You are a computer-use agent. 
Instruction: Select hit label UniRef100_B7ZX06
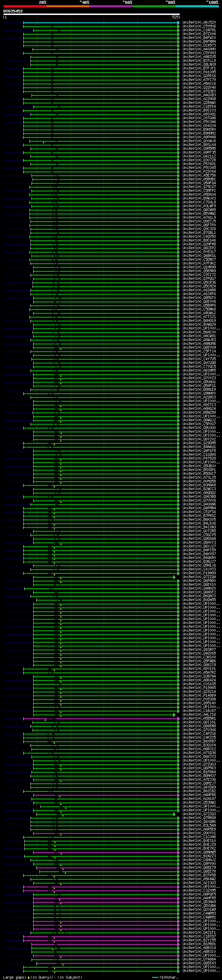pos(199,34)
